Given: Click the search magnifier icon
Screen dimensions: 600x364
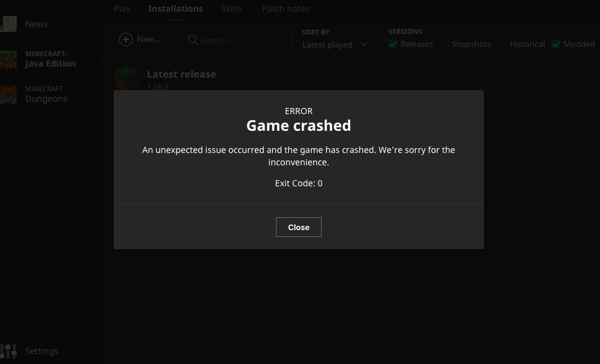Looking at the screenshot, I should (193, 39).
